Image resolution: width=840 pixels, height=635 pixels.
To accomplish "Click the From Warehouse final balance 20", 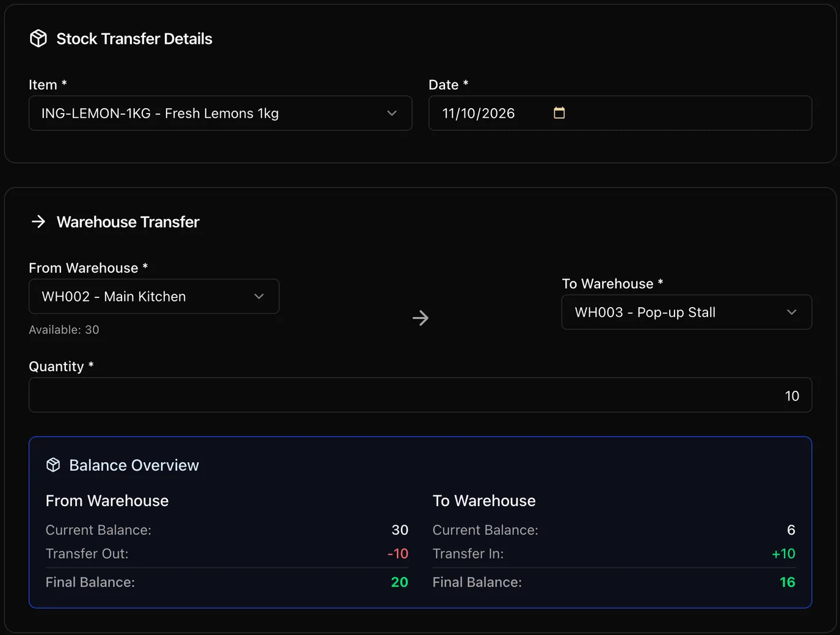I will point(399,582).
